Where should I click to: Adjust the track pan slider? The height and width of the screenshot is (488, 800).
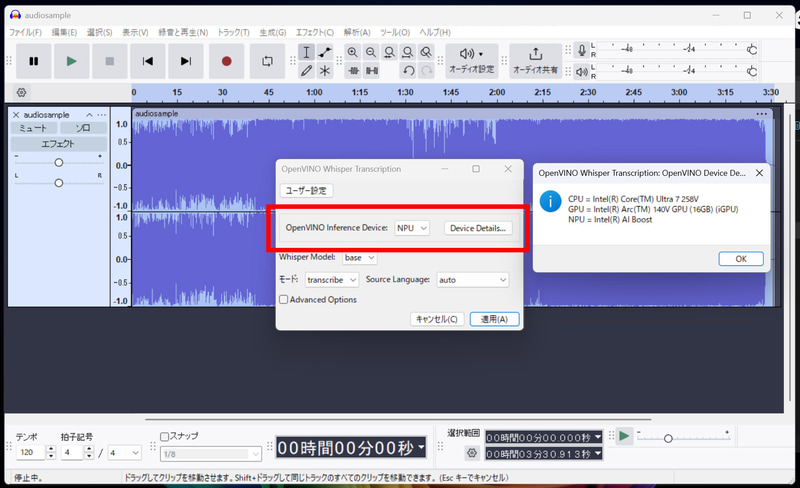click(x=59, y=183)
